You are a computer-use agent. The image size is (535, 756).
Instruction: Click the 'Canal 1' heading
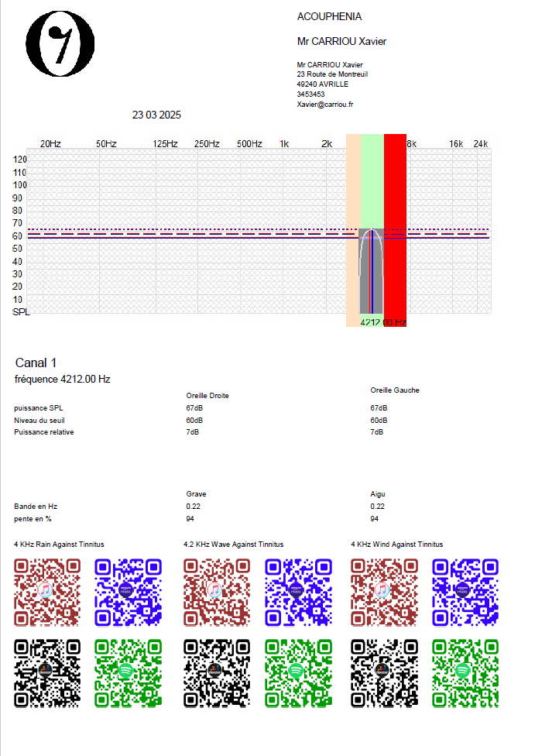coord(36,363)
